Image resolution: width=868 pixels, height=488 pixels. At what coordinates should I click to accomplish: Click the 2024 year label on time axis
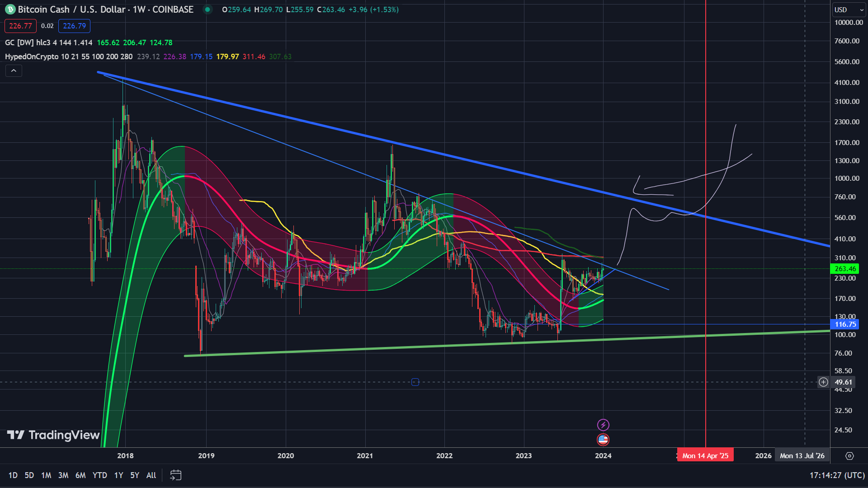pos(603,455)
